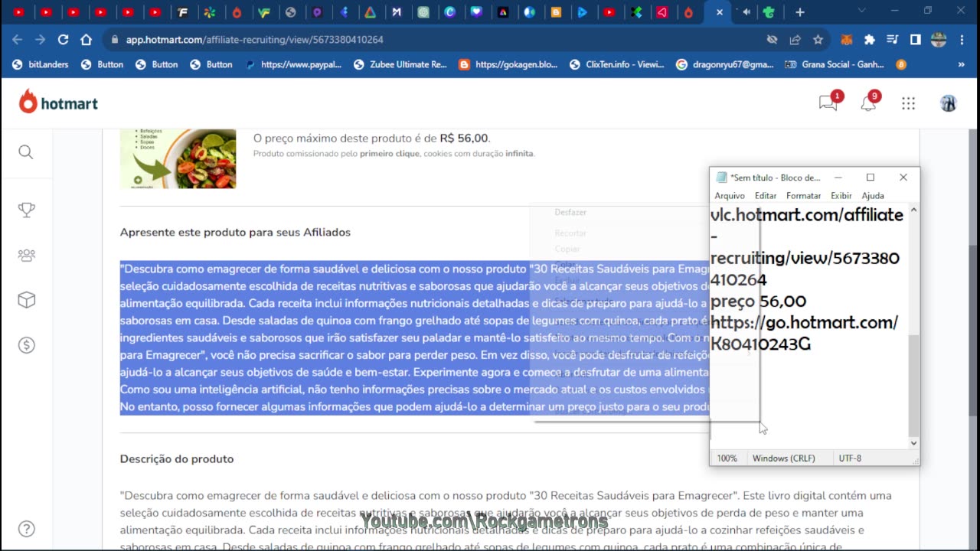Click the '100%' zoom status in Notepad
The height and width of the screenshot is (551, 980).
tap(727, 458)
